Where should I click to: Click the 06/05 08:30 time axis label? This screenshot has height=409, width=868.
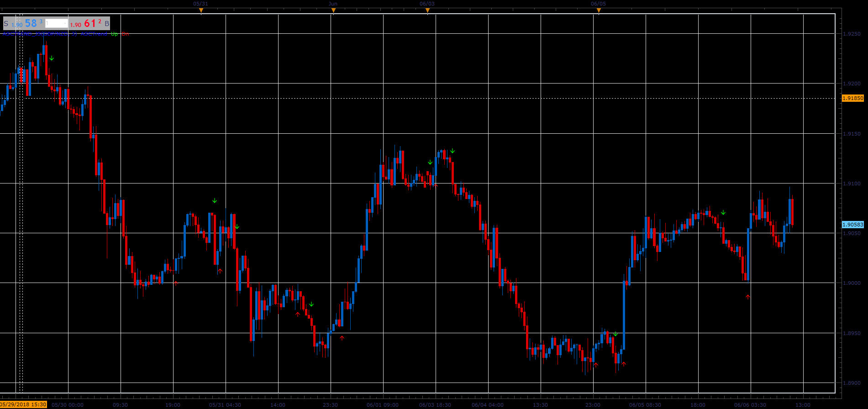point(645,405)
